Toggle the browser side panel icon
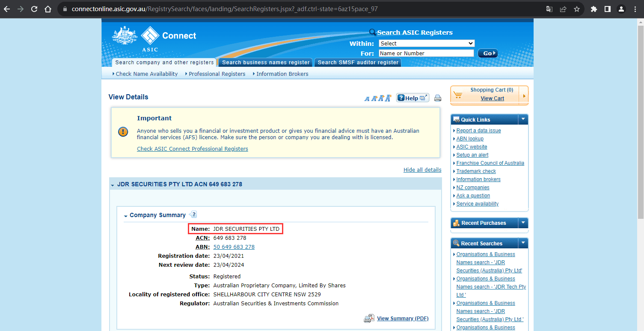This screenshot has height=331, width=644. (x=607, y=9)
